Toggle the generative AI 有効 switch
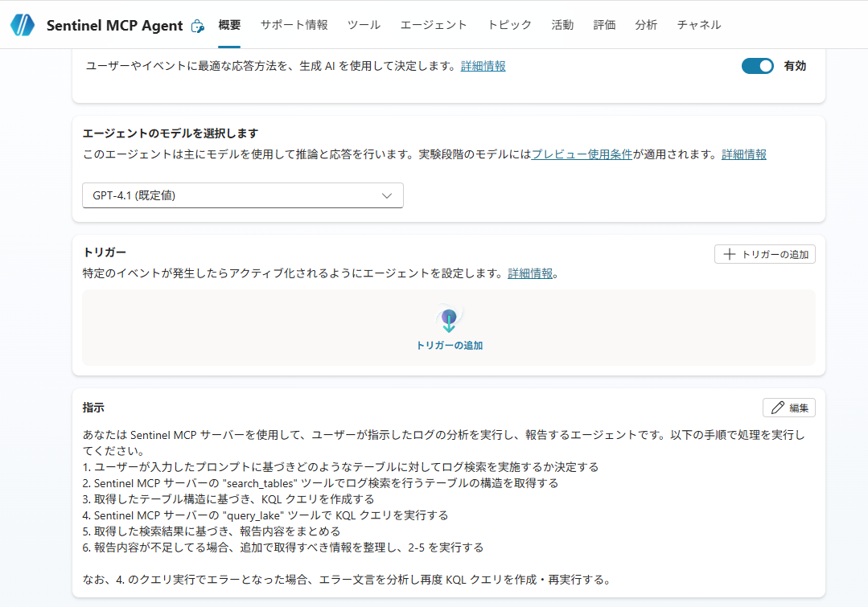This screenshot has height=607, width=868. [x=757, y=66]
